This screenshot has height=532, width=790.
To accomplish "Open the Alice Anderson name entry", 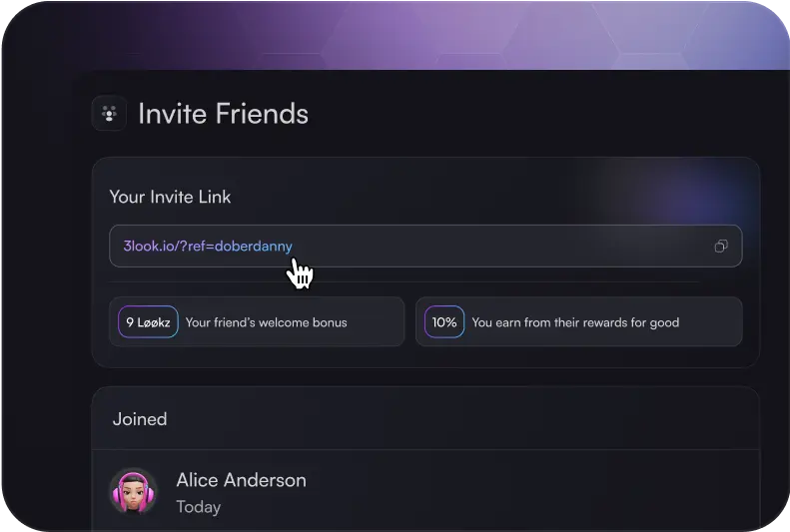I will 242,480.
